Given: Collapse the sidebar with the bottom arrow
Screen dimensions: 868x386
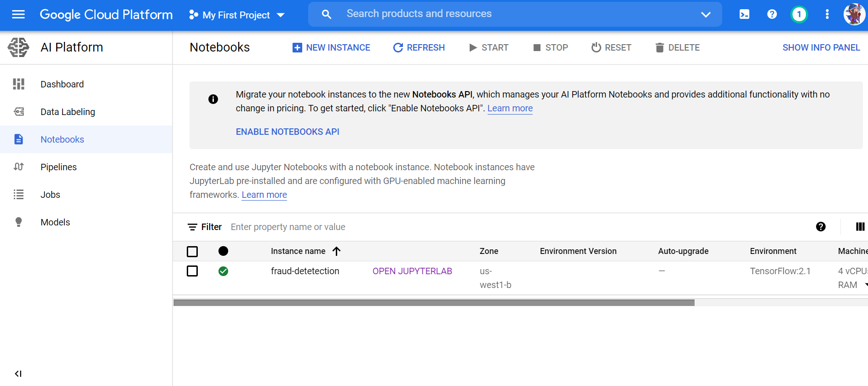Looking at the screenshot, I should click(x=18, y=374).
